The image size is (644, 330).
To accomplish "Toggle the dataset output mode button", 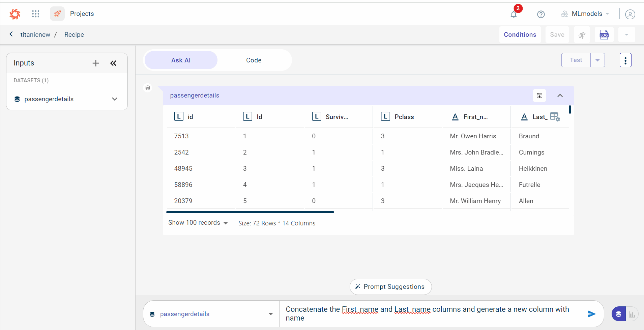I will 619,314.
